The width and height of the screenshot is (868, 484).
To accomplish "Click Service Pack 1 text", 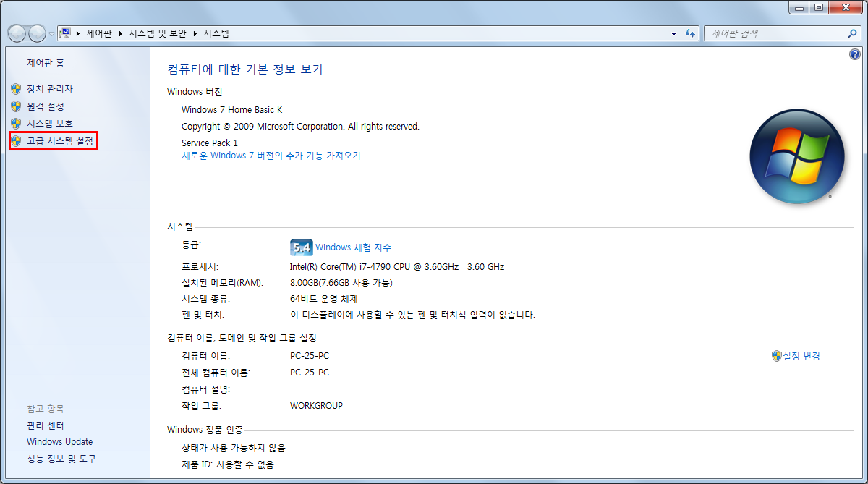I will click(x=210, y=143).
